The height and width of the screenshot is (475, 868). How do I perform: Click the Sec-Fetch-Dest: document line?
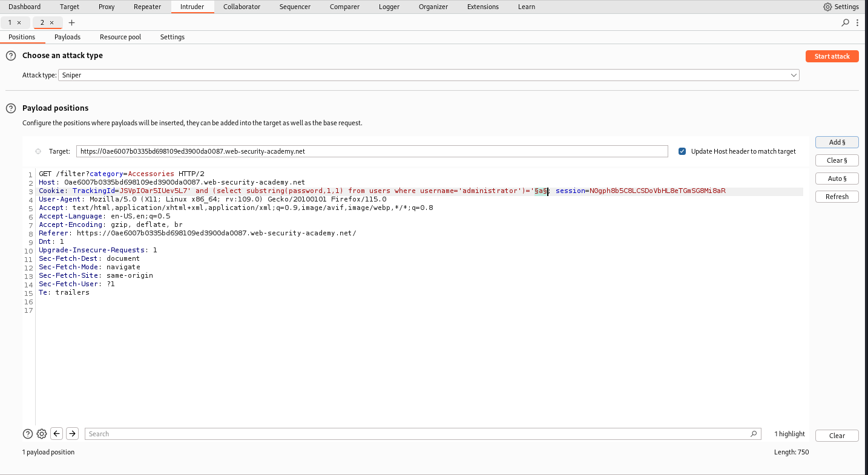pos(90,258)
